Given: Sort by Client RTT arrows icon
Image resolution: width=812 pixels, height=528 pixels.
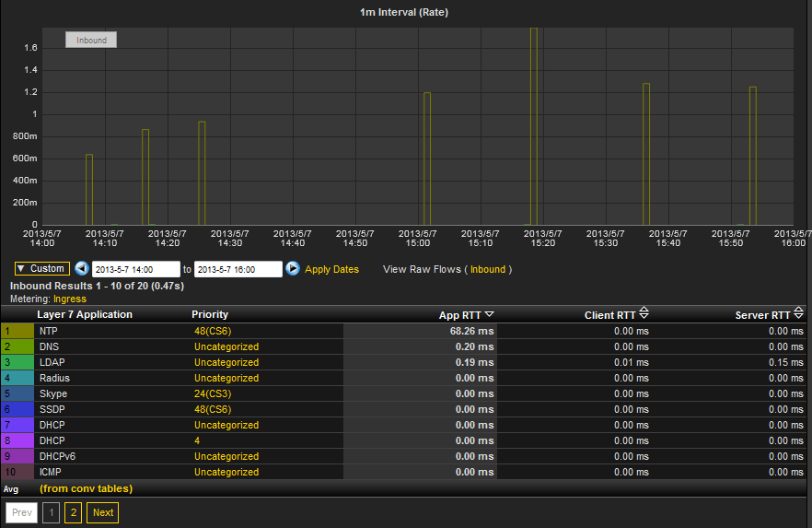Looking at the screenshot, I should click(644, 313).
